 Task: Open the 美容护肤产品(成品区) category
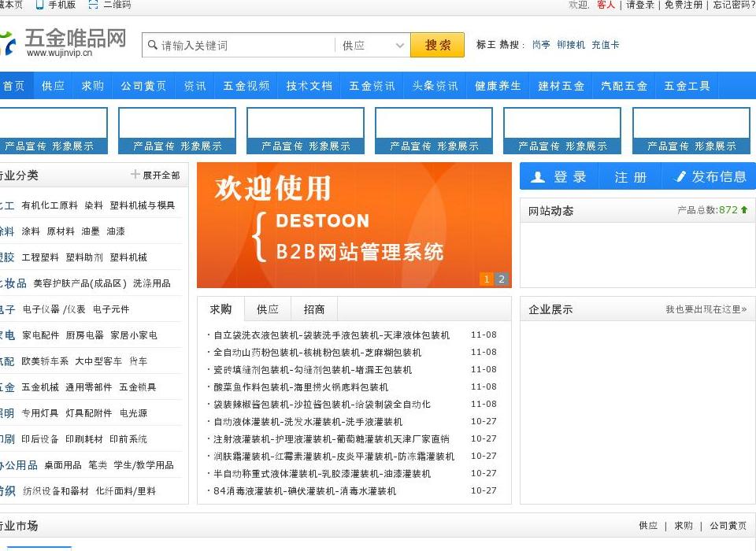point(80,283)
